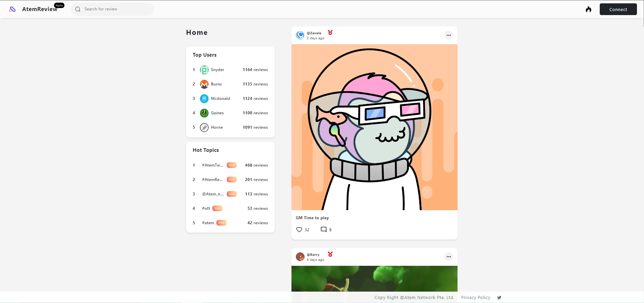The height and width of the screenshot is (303, 644).
Task: Click the Hot badge on #AtemRe...
Action: tap(232, 180)
